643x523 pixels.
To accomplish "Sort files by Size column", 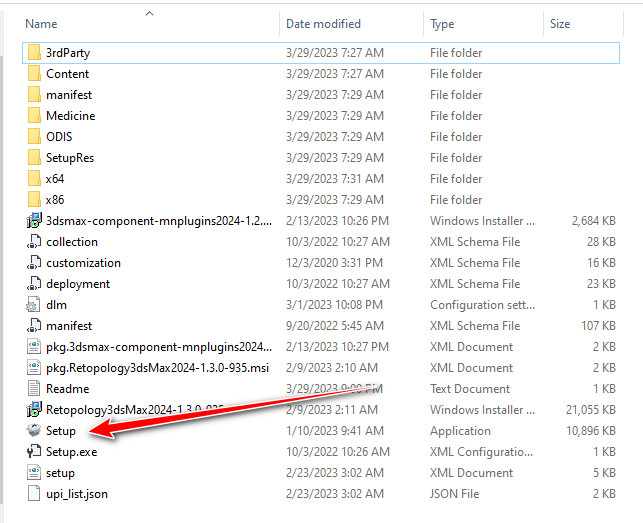I will pyautogui.click(x=559, y=23).
